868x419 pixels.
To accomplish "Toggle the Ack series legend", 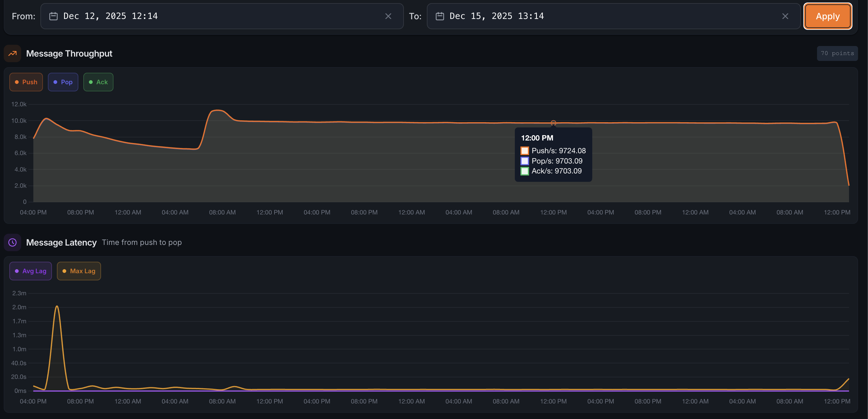I will [x=98, y=82].
